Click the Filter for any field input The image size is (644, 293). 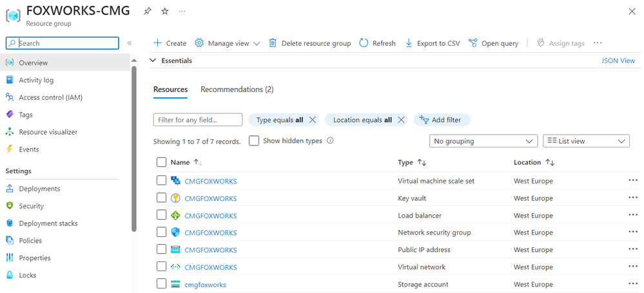198,120
